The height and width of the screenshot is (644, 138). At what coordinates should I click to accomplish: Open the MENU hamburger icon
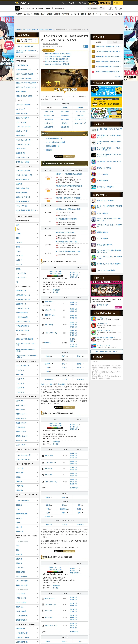121,8
